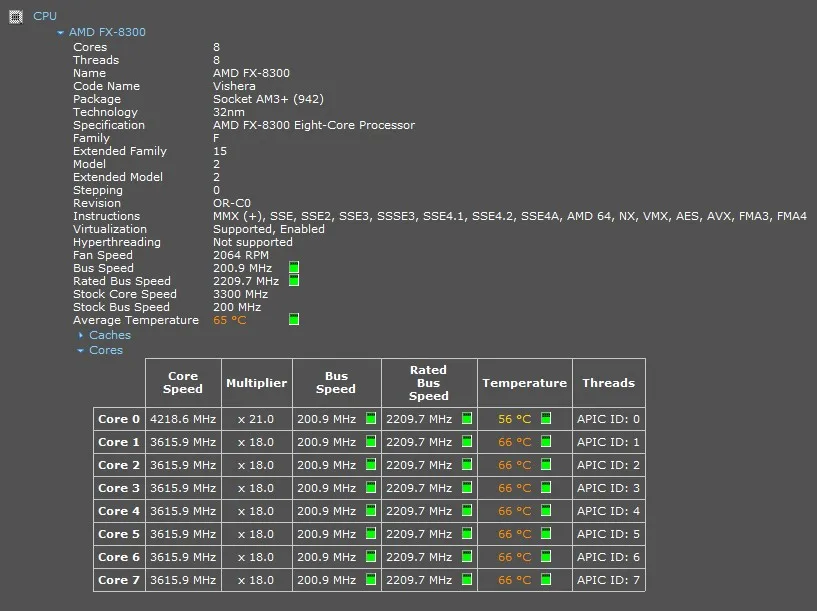Select the AMD FX-8300 heading
The image size is (817, 611).
coord(107,32)
